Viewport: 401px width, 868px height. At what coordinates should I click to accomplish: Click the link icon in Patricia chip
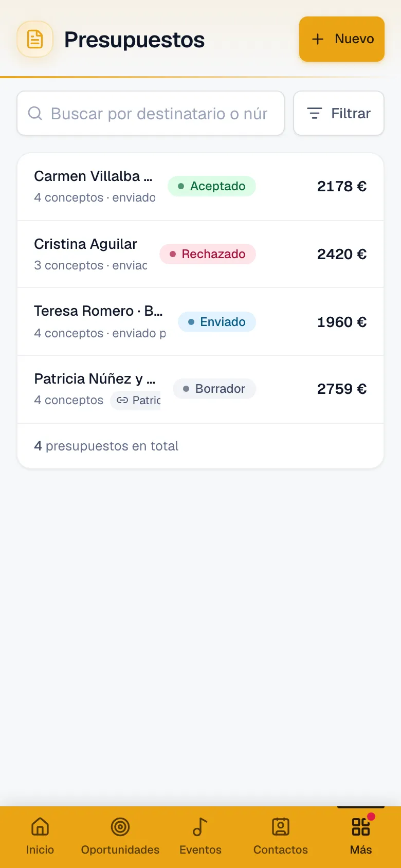pos(122,400)
